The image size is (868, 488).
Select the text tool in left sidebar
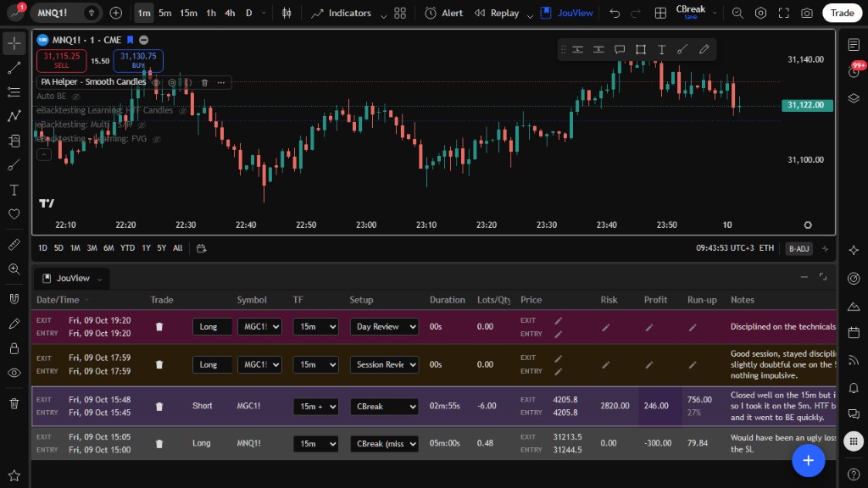pos(14,190)
